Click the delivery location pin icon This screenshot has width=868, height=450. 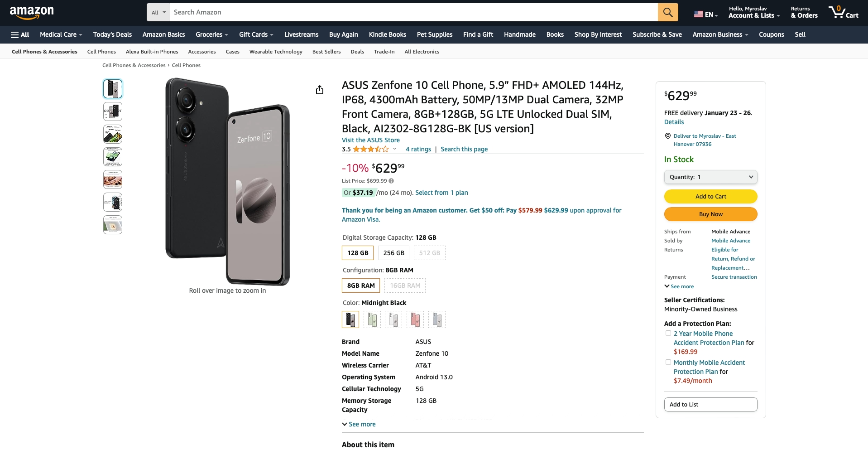pyautogui.click(x=667, y=136)
